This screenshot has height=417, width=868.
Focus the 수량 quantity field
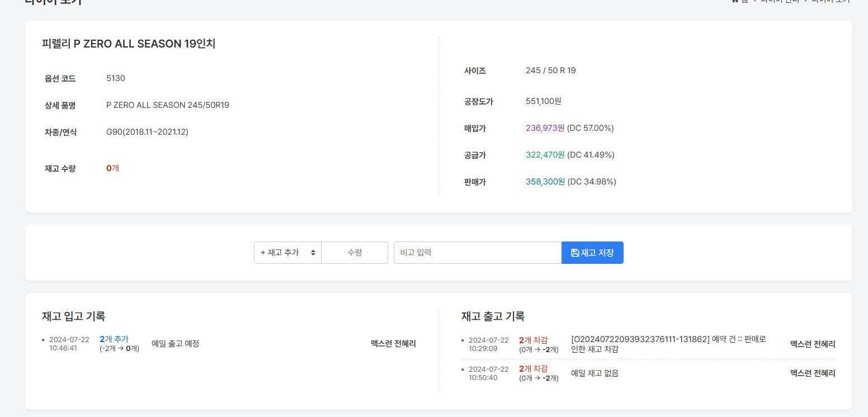click(x=355, y=253)
